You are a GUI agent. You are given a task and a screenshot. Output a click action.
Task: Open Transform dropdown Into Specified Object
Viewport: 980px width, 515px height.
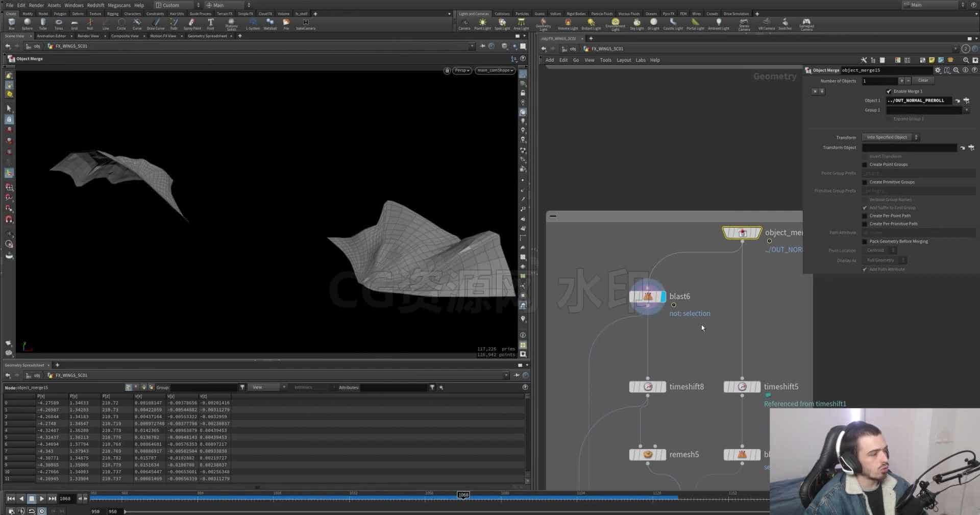[x=891, y=137]
